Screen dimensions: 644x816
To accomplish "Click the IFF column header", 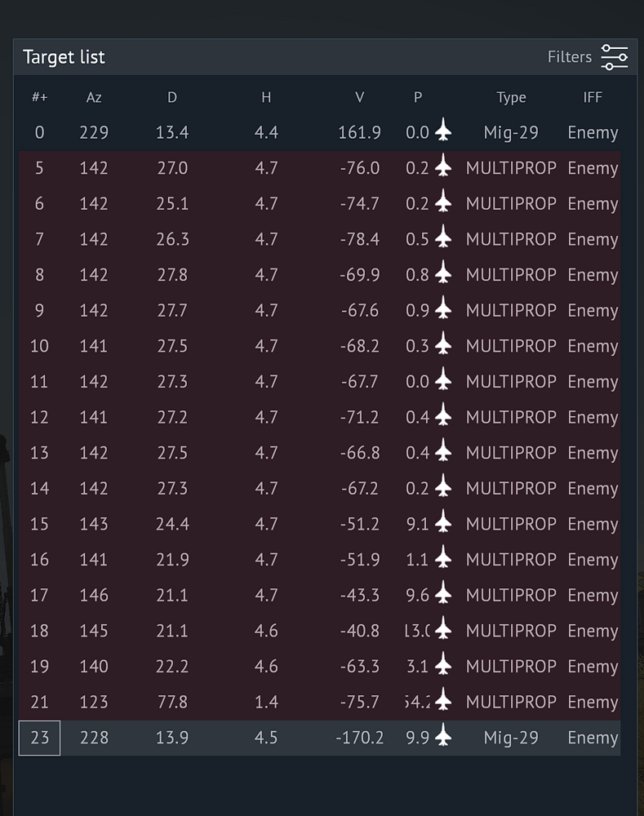I will [593, 97].
